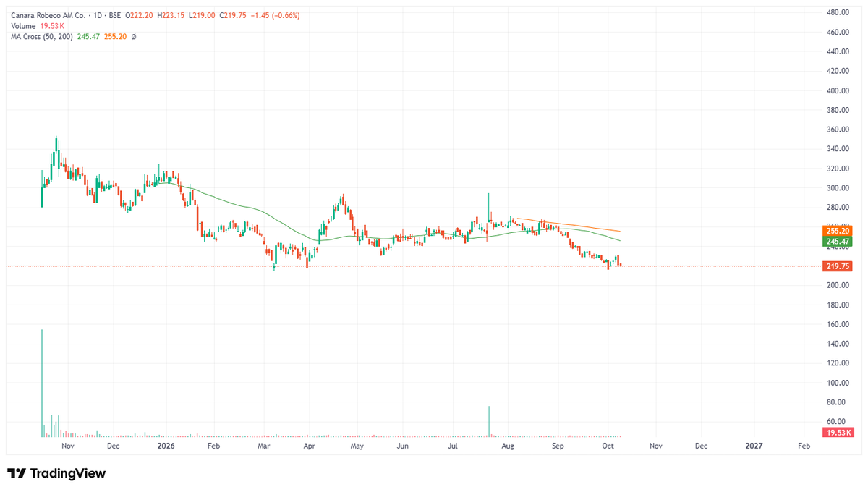Click the Mar label on time axis
Viewport: 868px width, 492px height.
(x=264, y=446)
